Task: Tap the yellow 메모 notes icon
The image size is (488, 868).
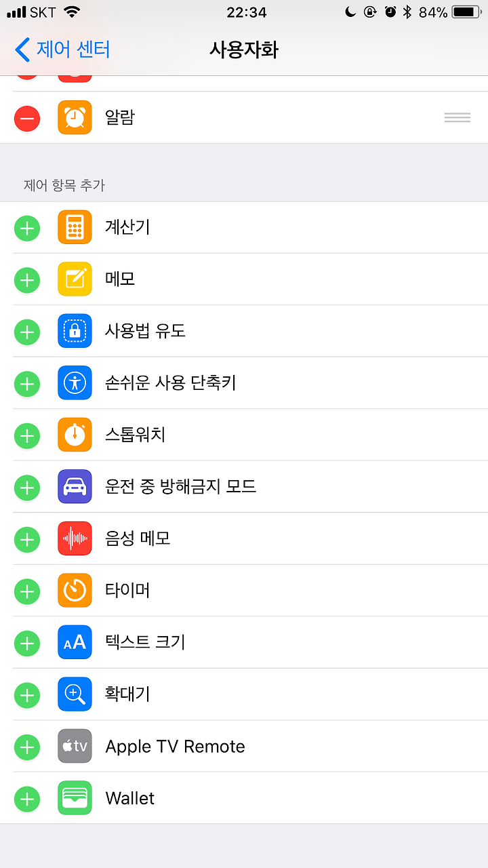Action: [x=75, y=279]
